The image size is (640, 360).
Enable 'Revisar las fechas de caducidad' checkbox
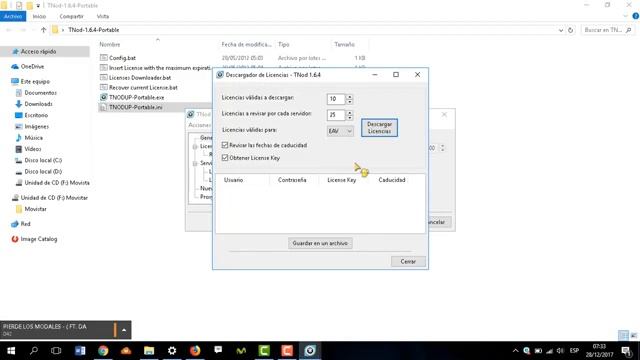pos(225,145)
